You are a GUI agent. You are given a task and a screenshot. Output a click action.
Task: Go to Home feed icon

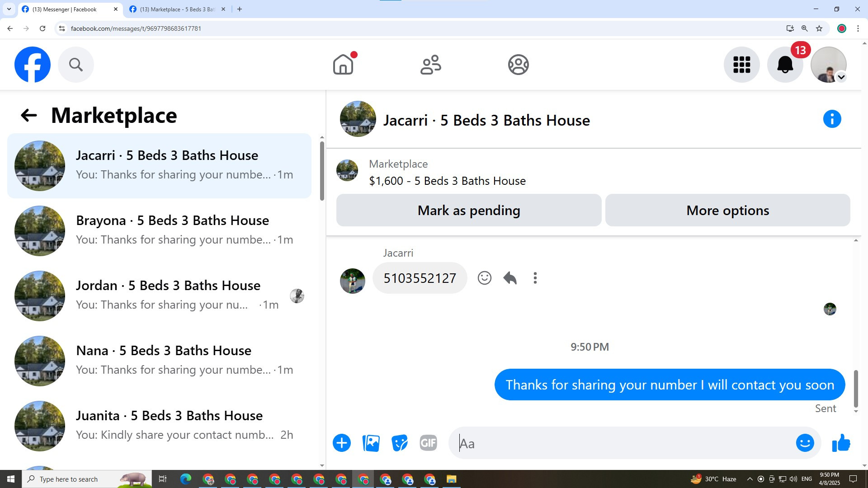343,65
